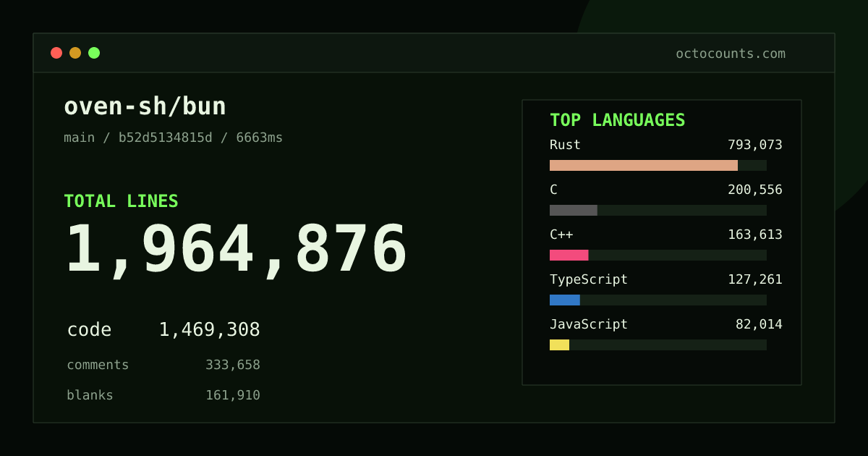Click the main / b52d5134815d / 6663ms line
Screen dimensions: 868x456
pos(174,138)
